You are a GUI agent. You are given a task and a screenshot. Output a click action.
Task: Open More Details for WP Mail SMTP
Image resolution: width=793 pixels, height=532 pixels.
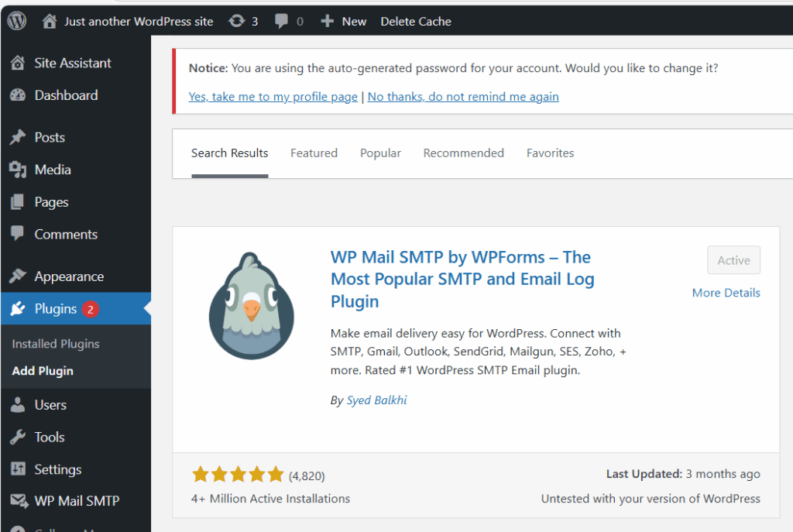pyautogui.click(x=726, y=293)
